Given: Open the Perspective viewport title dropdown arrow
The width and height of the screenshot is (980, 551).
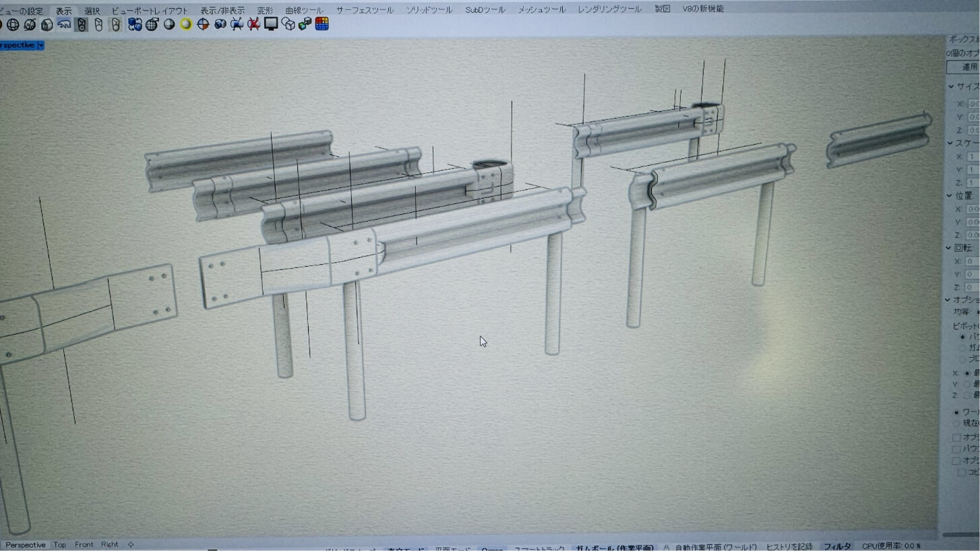Looking at the screenshot, I should point(41,45).
